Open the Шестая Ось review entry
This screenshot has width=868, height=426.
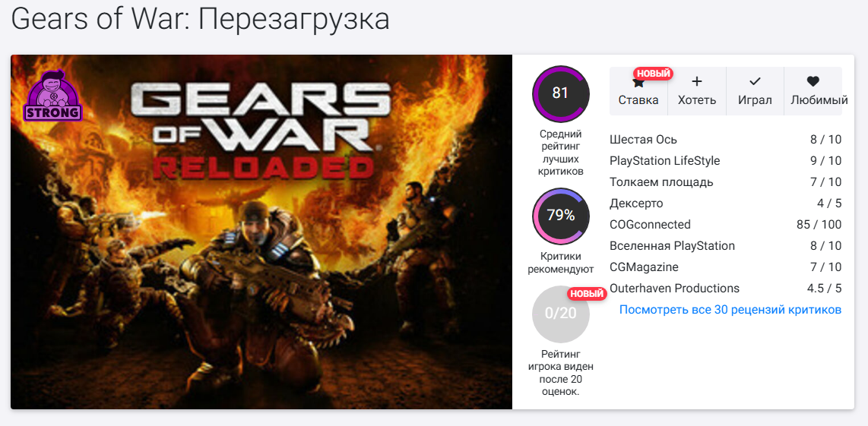point(725,140)
